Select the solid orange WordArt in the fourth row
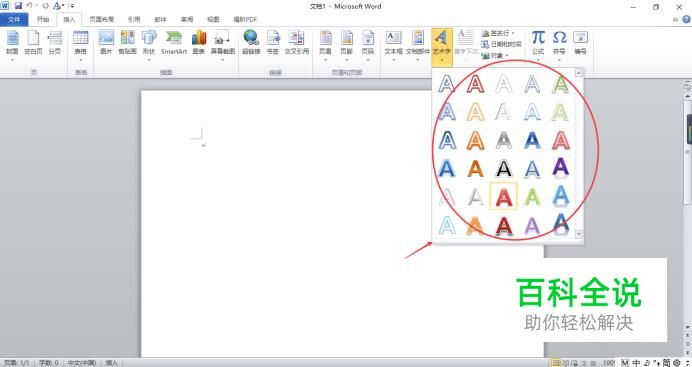This screenshot has height=367, width=692. pos(475,168)
